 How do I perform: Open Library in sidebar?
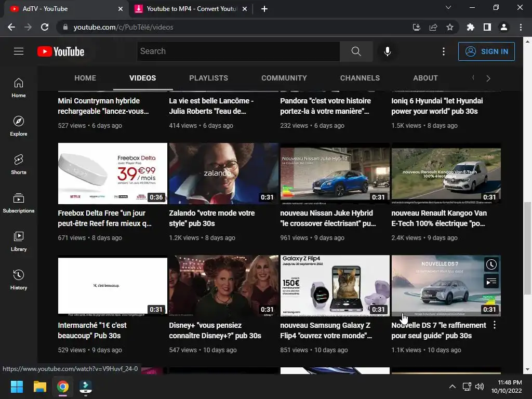pyautogui.click(x=19, y=241)
